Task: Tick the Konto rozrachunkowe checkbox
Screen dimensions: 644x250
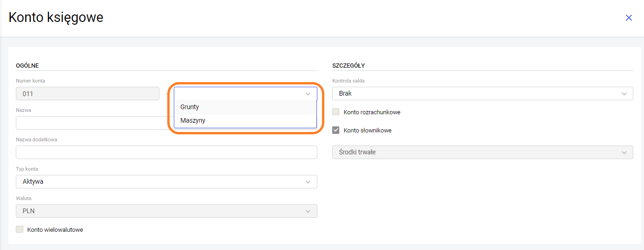Action: 336,112
